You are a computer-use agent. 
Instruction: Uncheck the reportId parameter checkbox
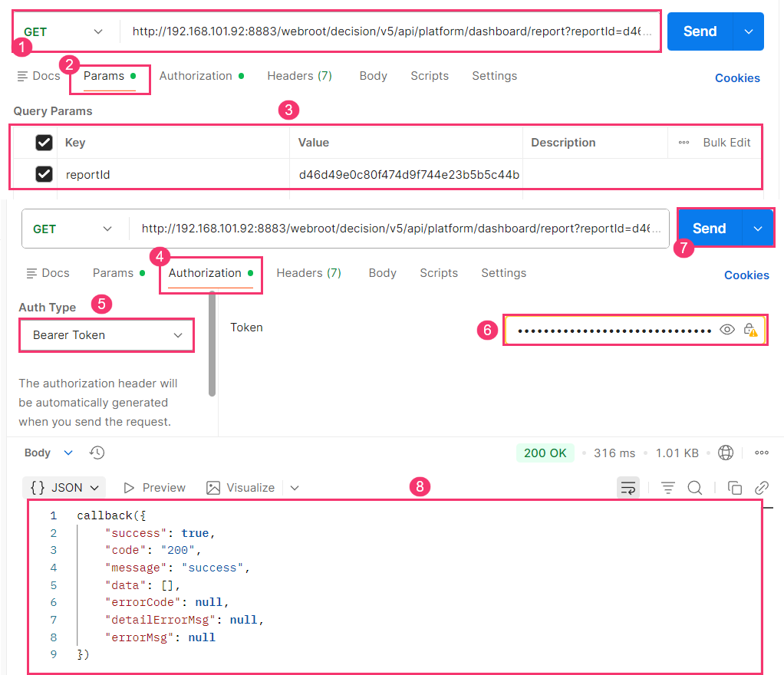tap(44, 174)
